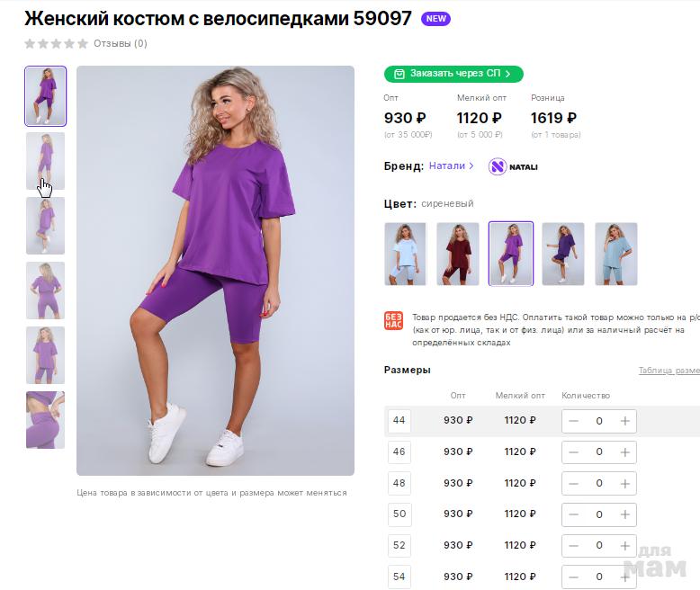Open 'Таблица размеров' size chart link
The height and width of the screenshot is (590, 700).
[669, 371]
